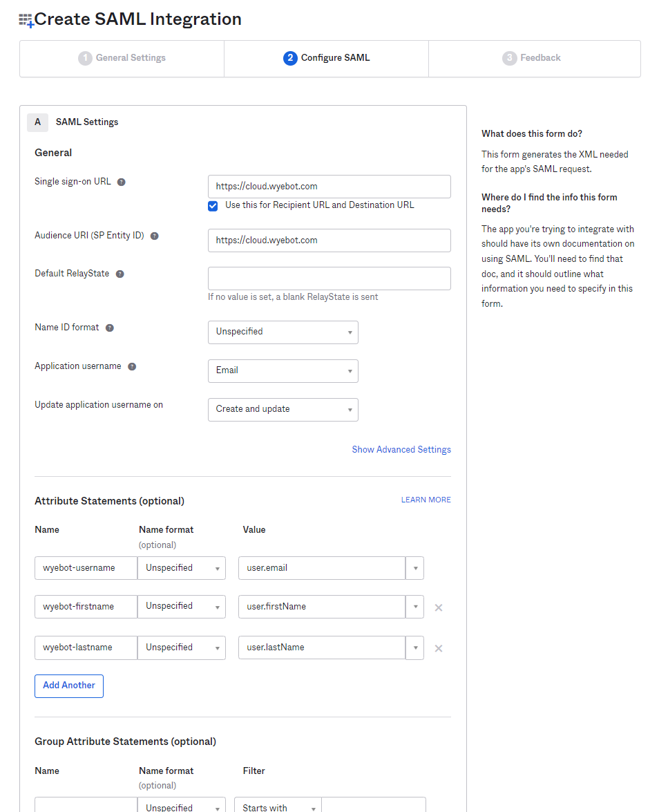Focus the Single sign-on URL field
Viewport: 659px width, 812px height.
click(329, 187)
